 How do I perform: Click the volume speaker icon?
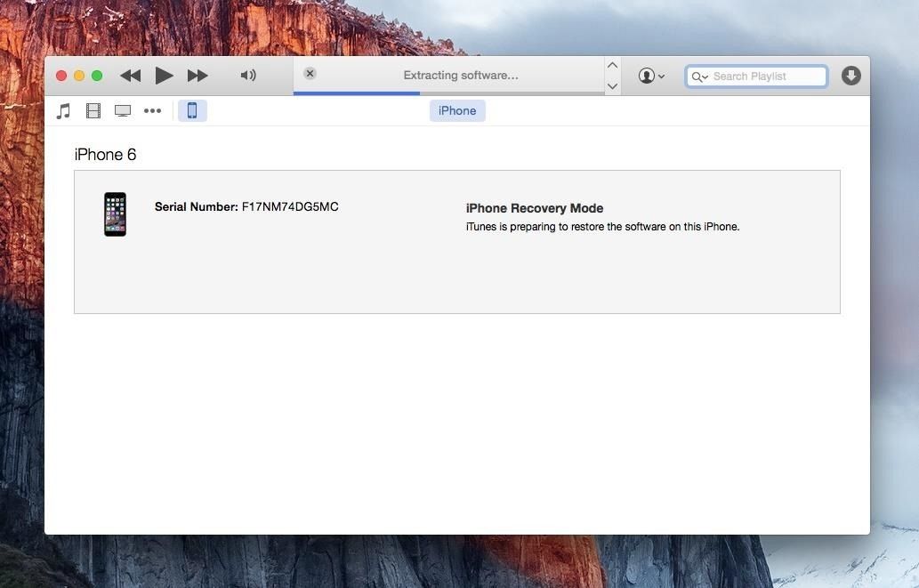(x=248, y=75)
